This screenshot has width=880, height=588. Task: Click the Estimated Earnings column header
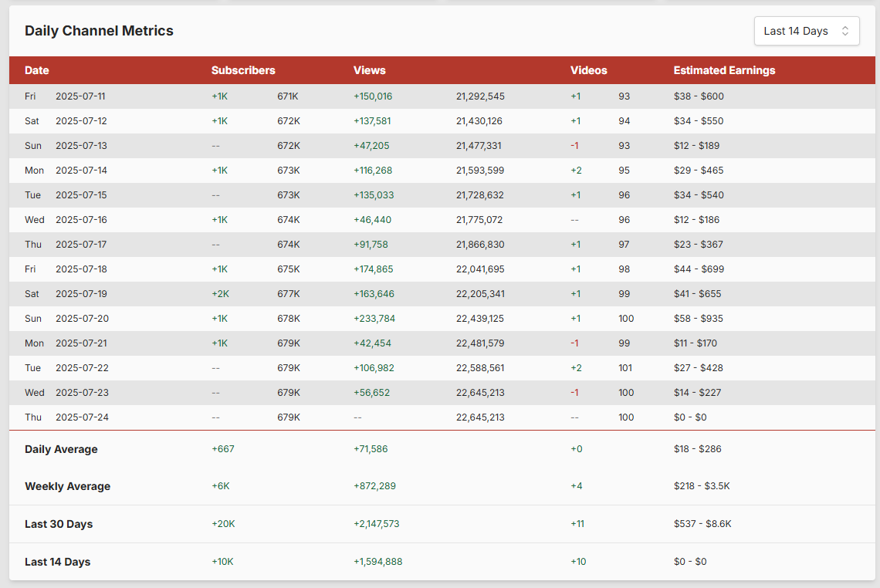[724, 70]
